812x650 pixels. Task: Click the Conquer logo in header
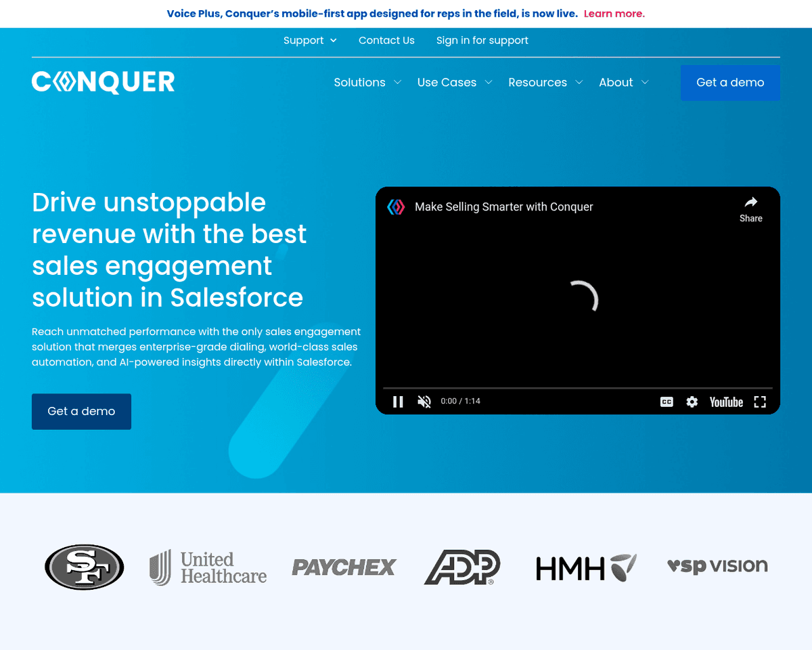tap(103, 82)
